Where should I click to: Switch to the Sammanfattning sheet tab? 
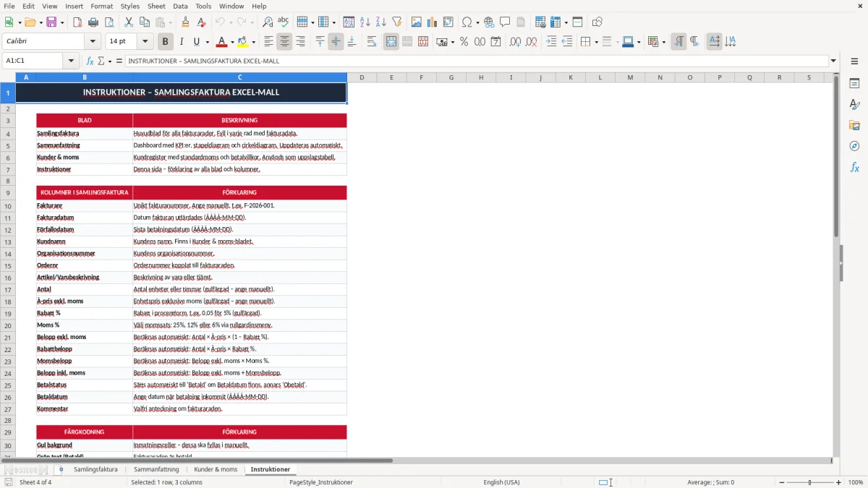156,469
